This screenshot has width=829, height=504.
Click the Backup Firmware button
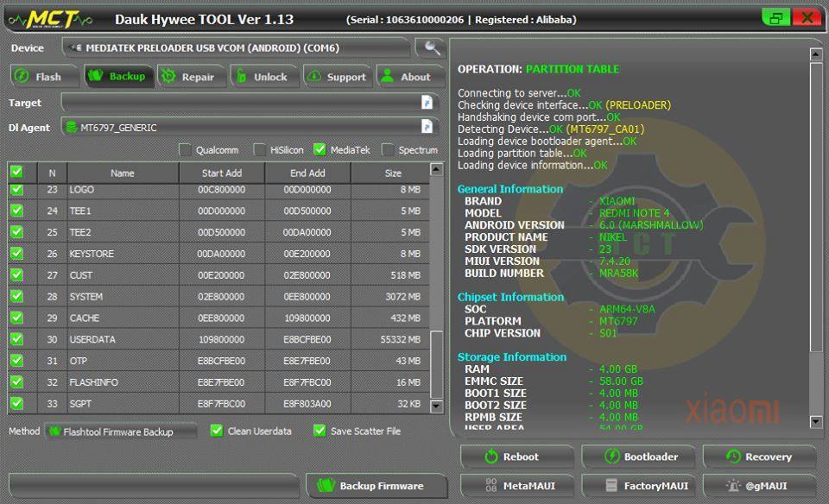click(376, 485)
